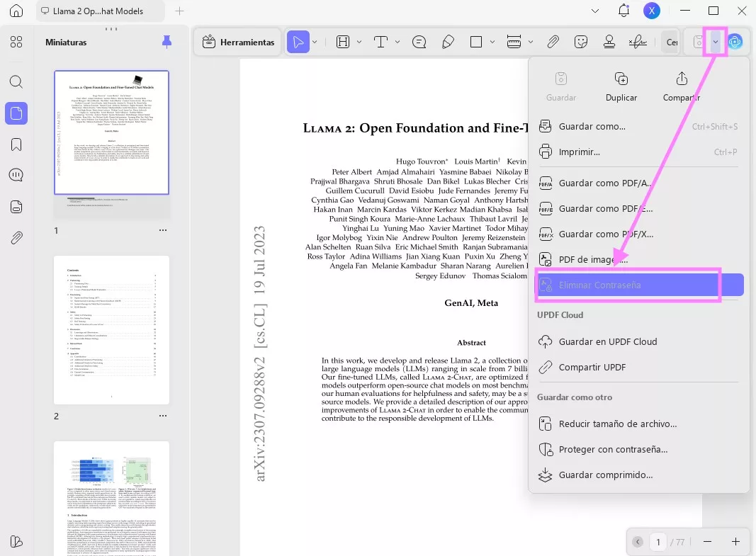Open the notifications bell
756x556 pixels.
pyautogui.click(x=624, y=11)
